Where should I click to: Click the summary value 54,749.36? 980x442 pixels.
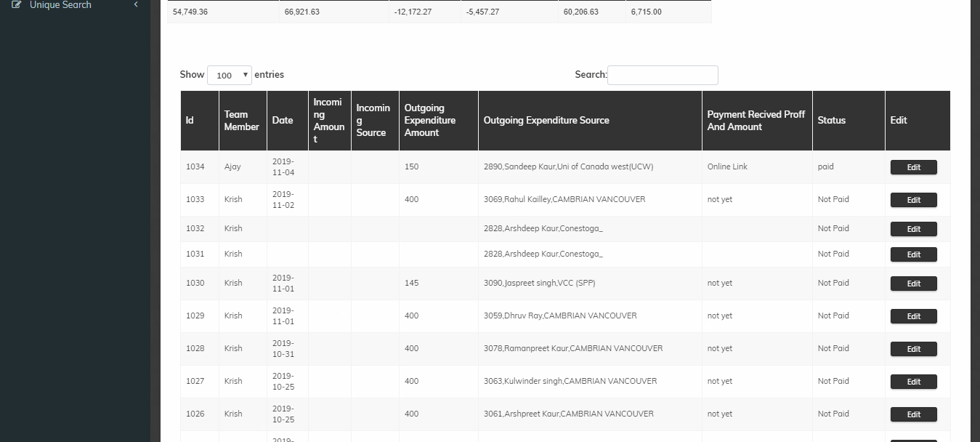(190, 12)
